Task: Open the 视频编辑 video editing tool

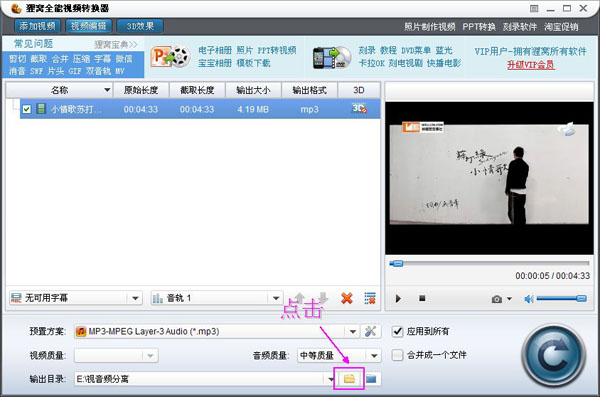Action: (88, 26)
